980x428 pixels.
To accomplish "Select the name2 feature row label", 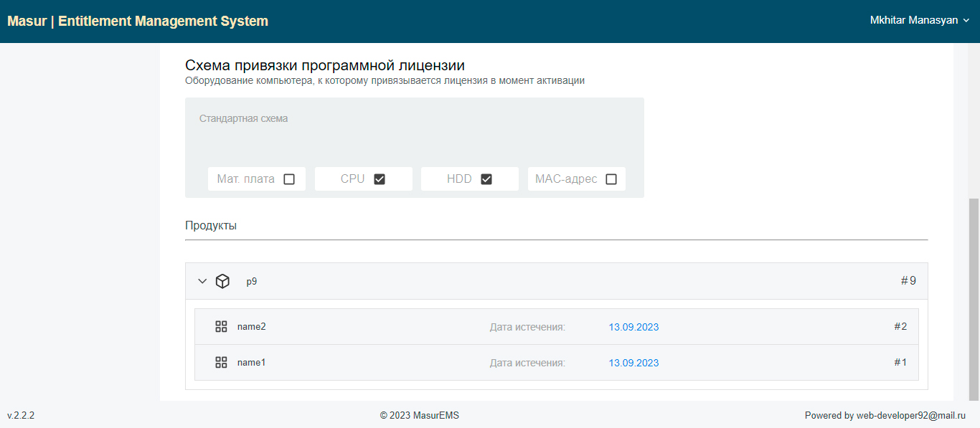I will coord(252,326).
